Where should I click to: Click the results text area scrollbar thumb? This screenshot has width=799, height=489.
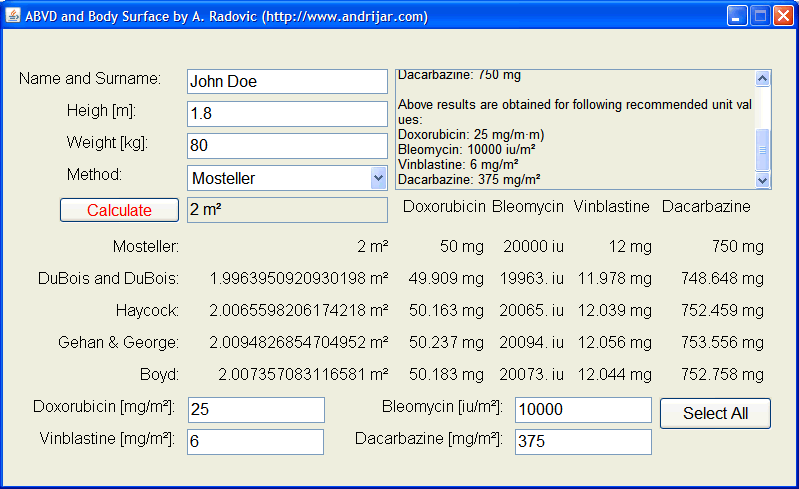point(763,150)
